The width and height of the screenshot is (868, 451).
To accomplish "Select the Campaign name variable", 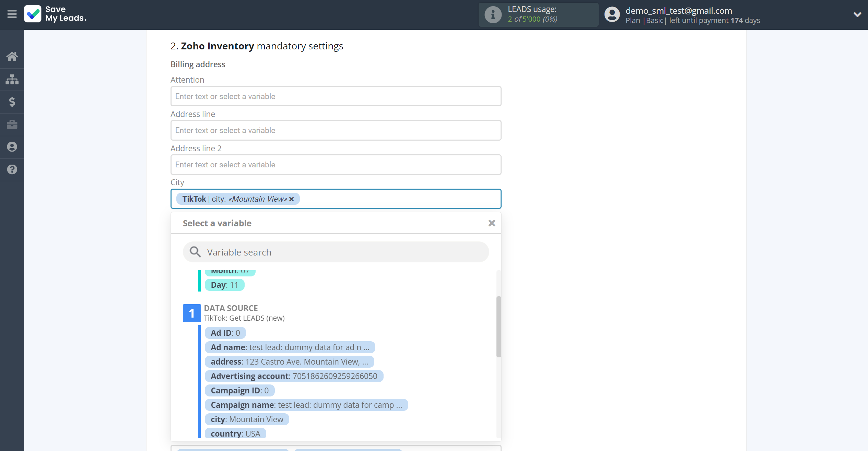I will click(306, 405).
